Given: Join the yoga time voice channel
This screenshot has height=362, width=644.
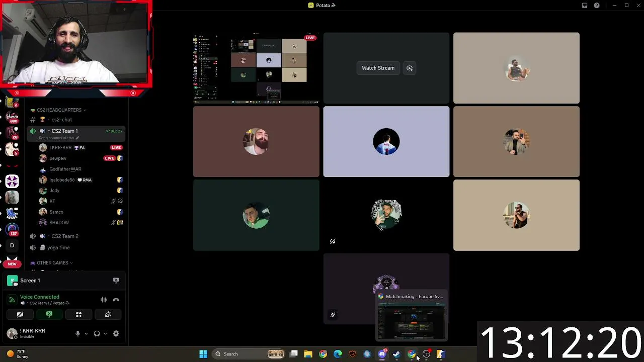Looking at the screenshot, I should 76,247.
